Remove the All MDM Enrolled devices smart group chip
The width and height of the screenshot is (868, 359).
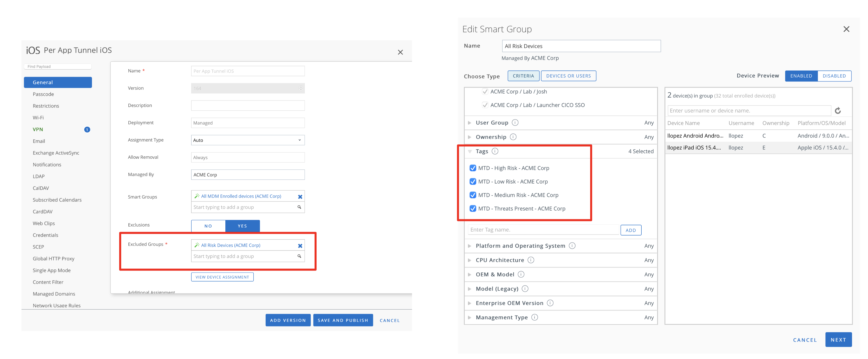pyautogui.click(x=300, y=196)
